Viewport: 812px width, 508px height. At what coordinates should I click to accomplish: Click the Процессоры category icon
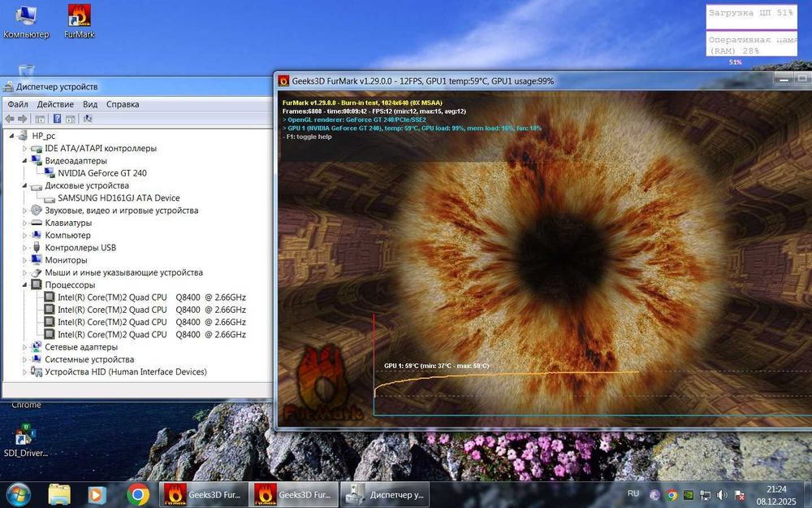tap(37, 285)
